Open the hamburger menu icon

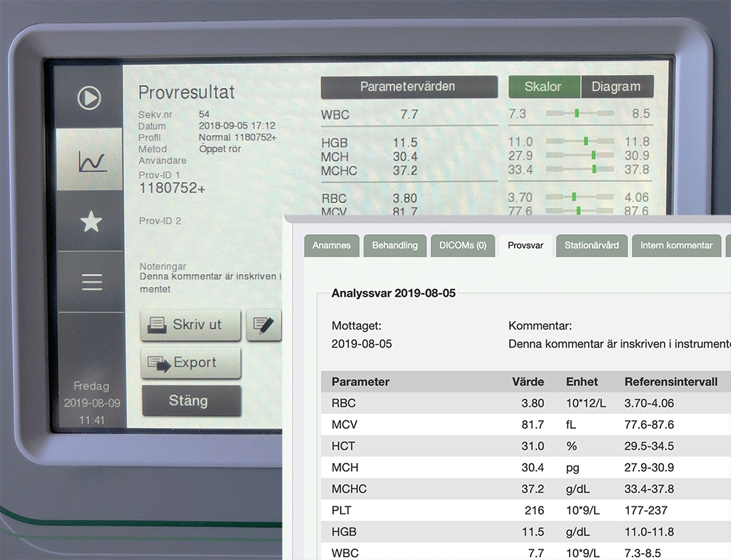click(x=91, y=282)
